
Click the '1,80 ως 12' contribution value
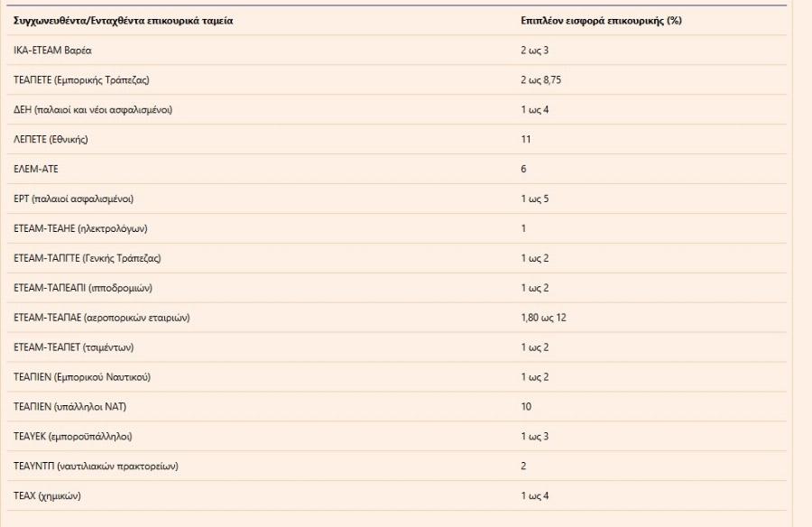pyautogui.click(x=544, y=318)
